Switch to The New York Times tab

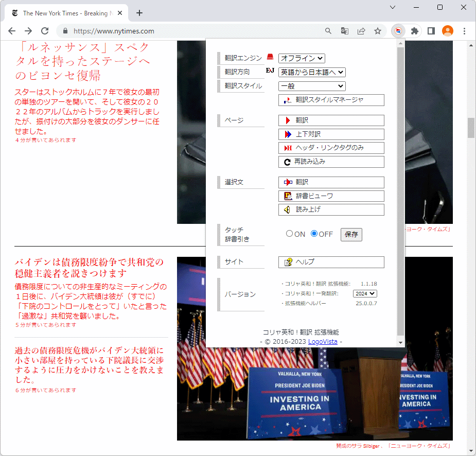(64, 13)
